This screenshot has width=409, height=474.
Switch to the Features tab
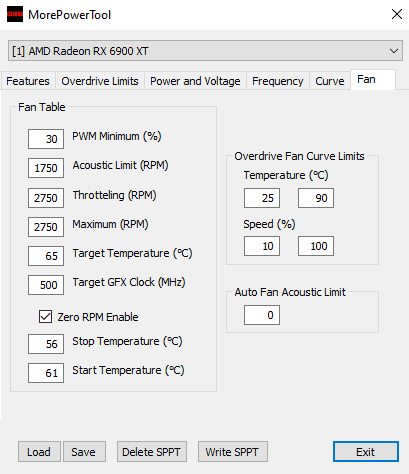[x=28, y=81]
